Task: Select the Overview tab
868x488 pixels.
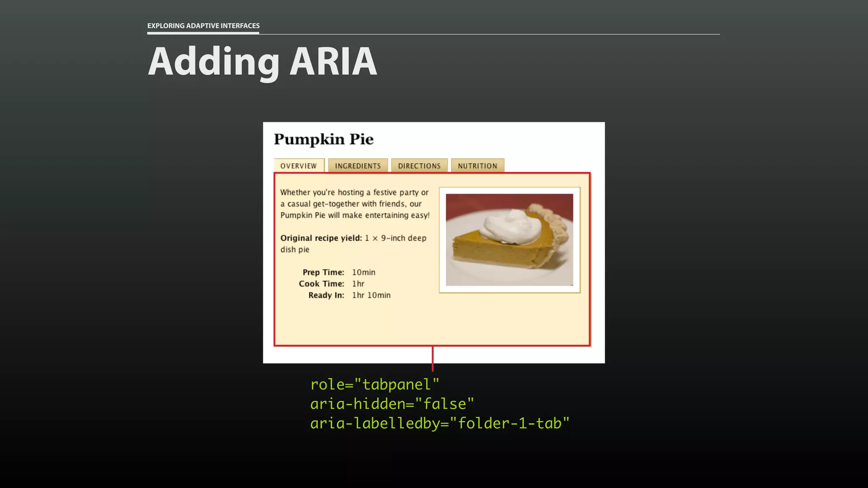Action: (x=299, y=166)
